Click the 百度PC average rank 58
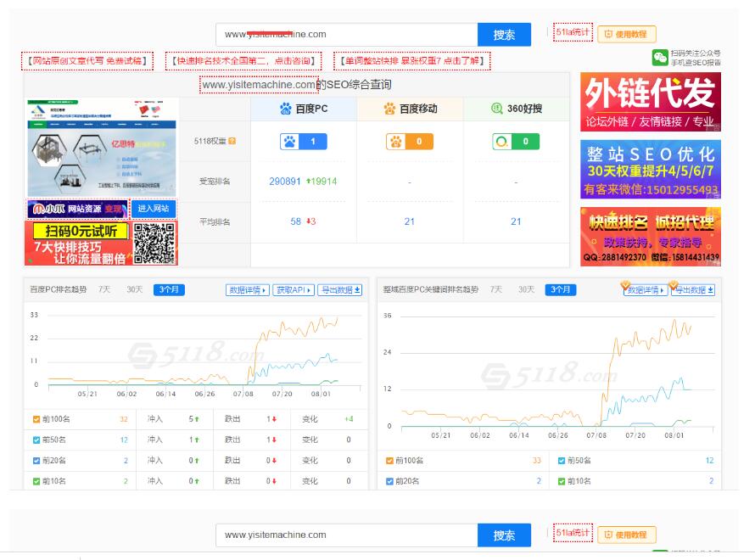Screen dimensions: 755x560 295,221
